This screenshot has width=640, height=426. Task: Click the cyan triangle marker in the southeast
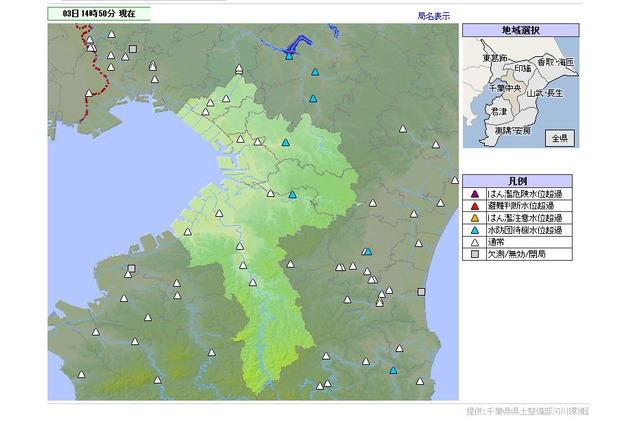(392, 370)
